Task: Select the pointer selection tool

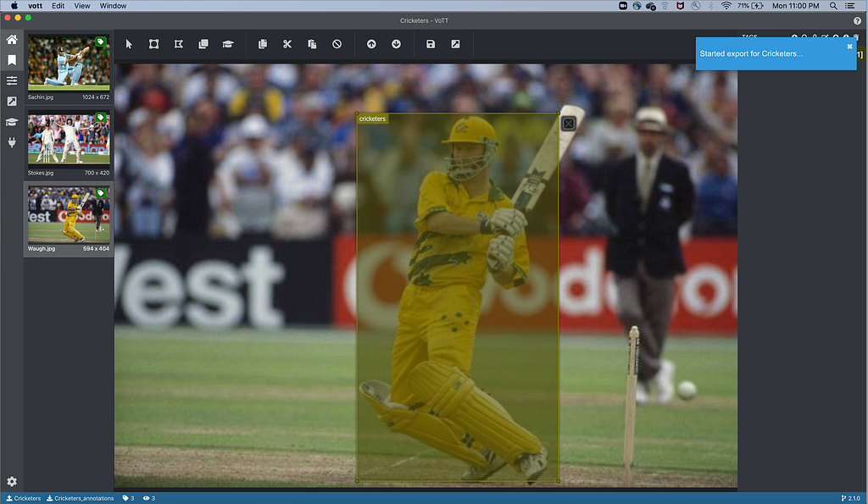Action: pyautogui.click(x=130, y=44)
